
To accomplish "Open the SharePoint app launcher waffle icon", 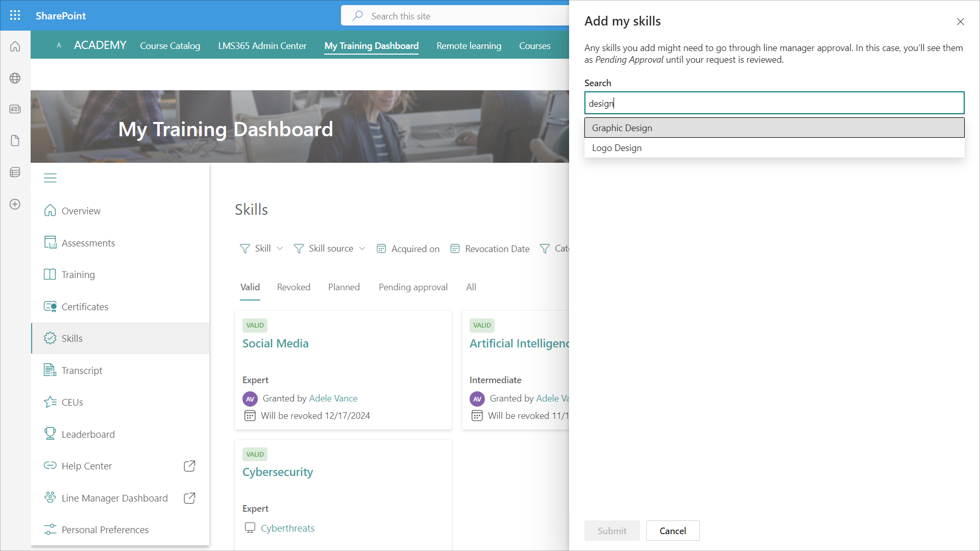I will coord(15,15).
